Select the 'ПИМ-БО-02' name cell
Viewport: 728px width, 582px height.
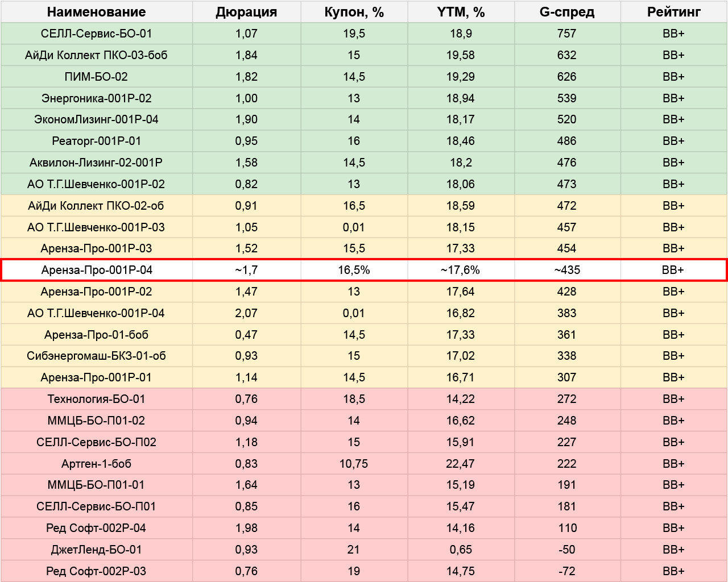[x=97, y=77]
